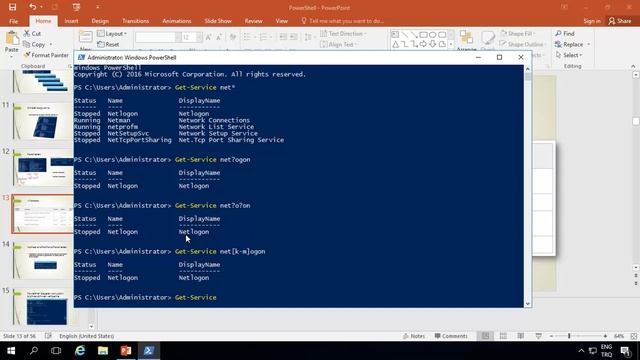
Task: Click the Tell me what you want to do box
Action: tap(343, 21)
